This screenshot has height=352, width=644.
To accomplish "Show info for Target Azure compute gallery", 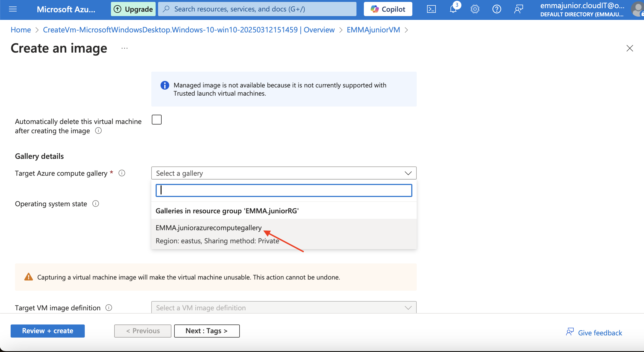I will [122, 173].
